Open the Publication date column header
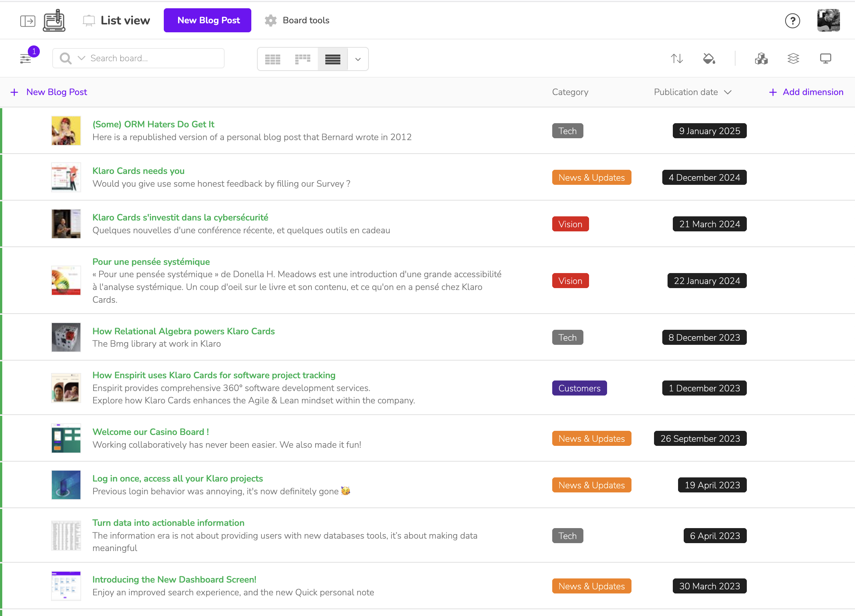Viewport: 855px width, 616px height. [x=686, y=92]
